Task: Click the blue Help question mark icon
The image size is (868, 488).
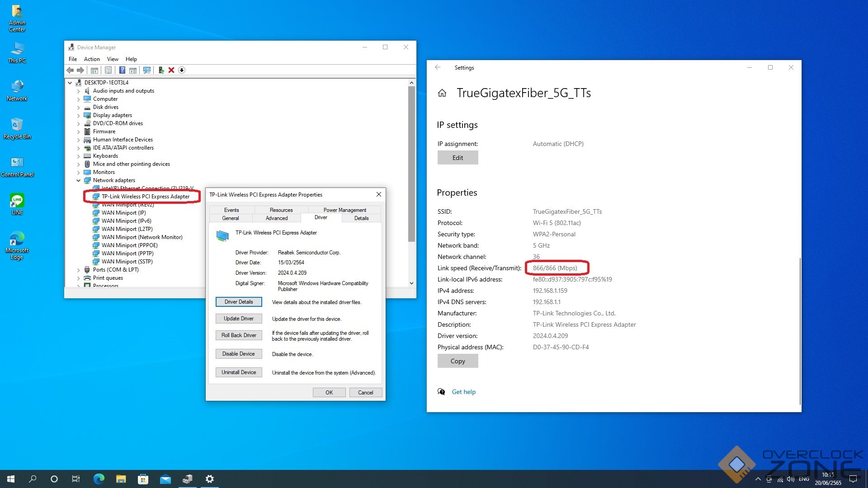Action: click(122, 70)
